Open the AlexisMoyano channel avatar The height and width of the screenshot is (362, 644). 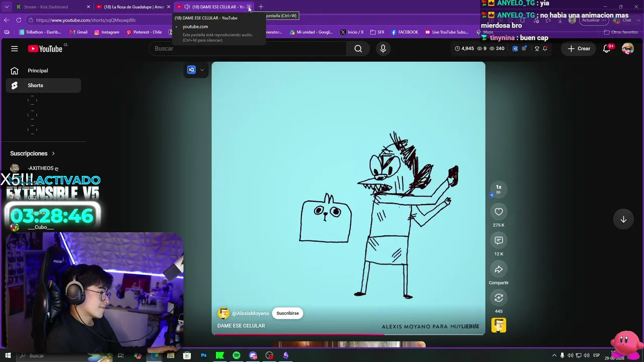point(223,313)
